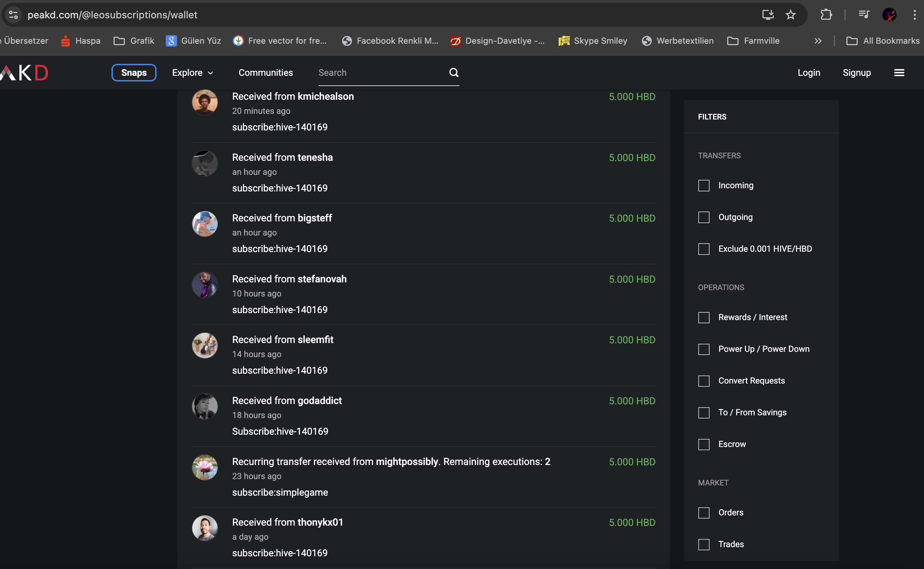The width and height of the screenshot is (924, 569).
Task: Click the install app icon in address bar
Action: (767, 15)
